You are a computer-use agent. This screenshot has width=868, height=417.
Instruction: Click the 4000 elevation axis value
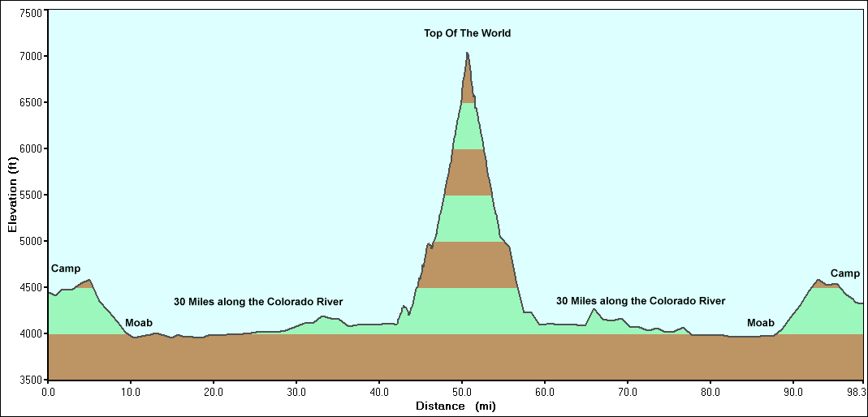[x=31, y=333]
